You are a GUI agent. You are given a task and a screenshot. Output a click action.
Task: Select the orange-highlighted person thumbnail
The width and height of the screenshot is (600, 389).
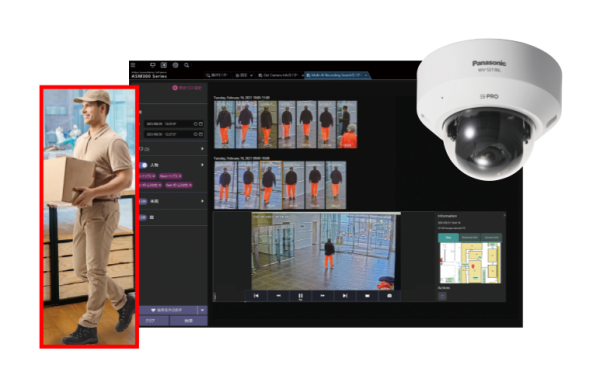click(x=271, y=185)
